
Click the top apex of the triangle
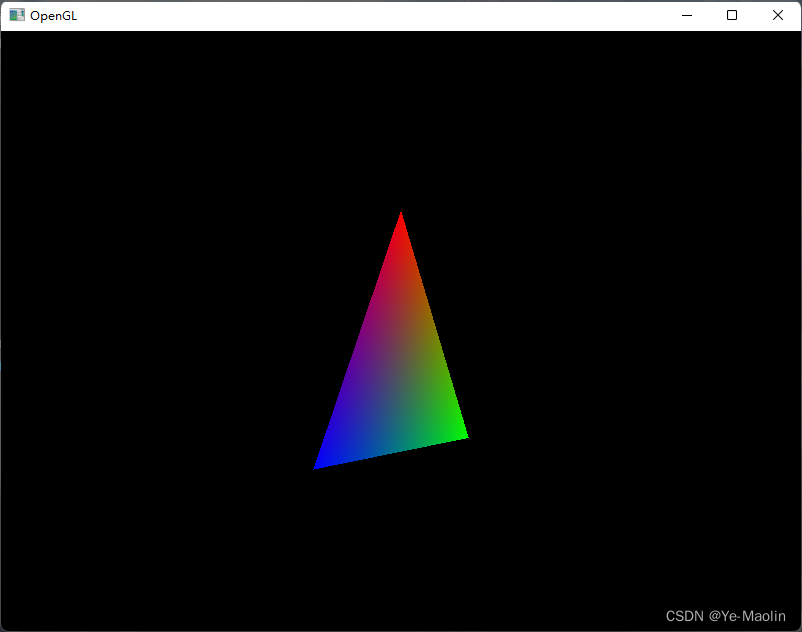[400, 215]
